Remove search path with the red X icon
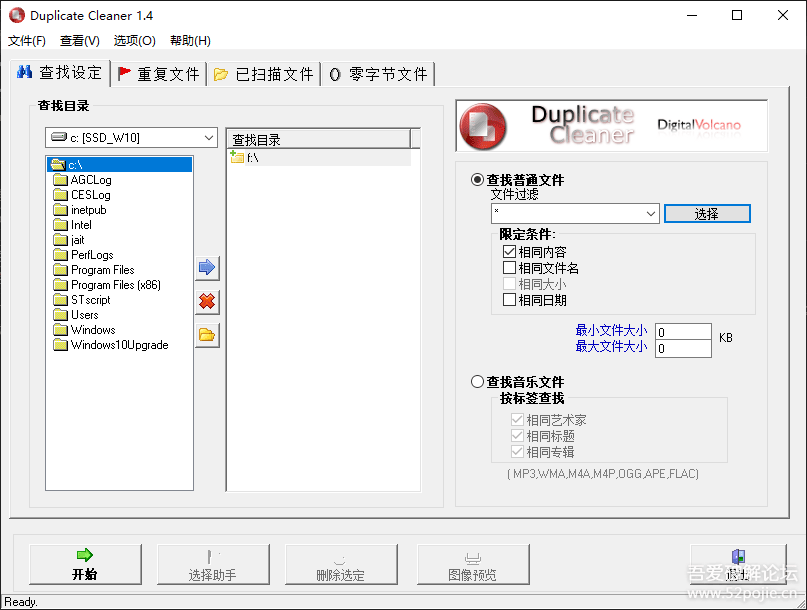Screen dimensions: 807x610 click(x=206, y=301)
